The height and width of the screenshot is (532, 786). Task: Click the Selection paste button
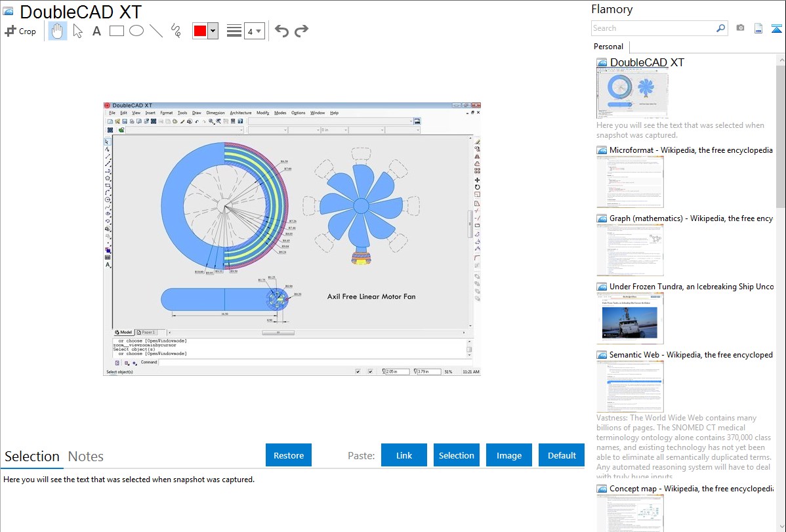pos(456,455)
